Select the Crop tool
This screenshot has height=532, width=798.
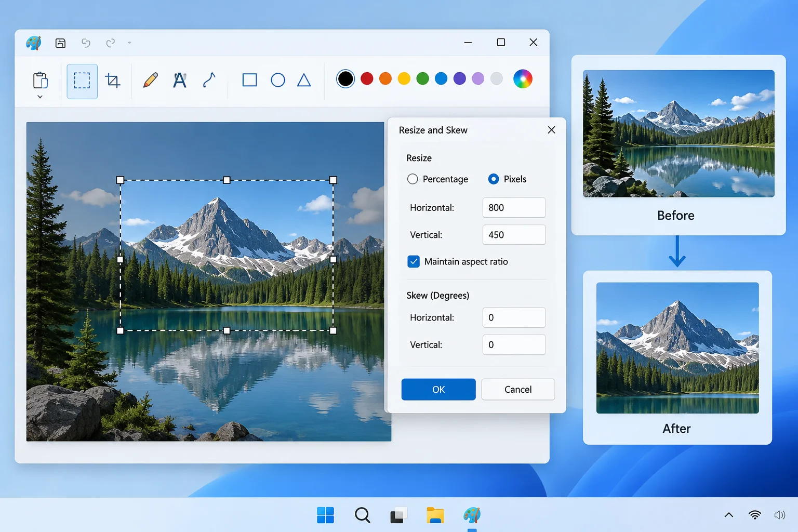coord(113,80)
